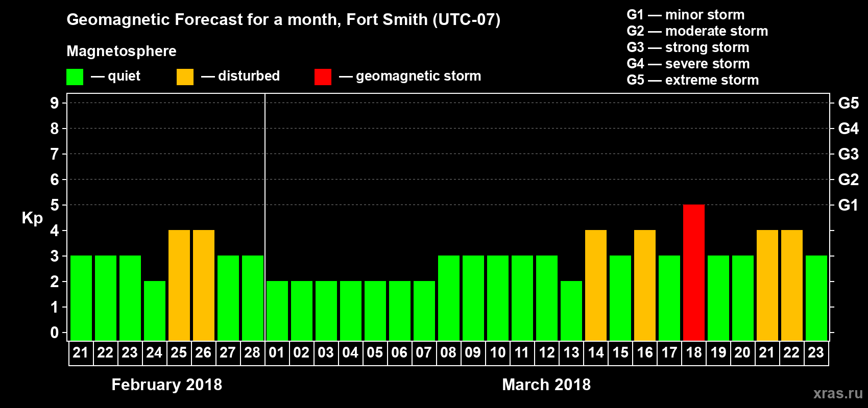Select the orange bar for March 14

coord(596,285)
